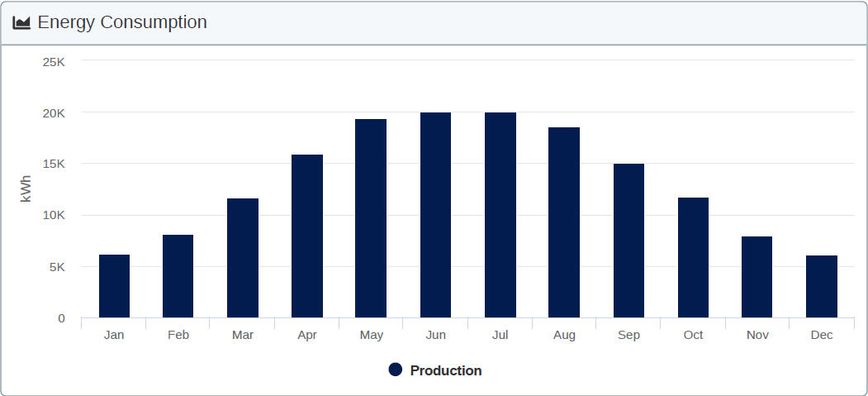This screenshot has width=868, height=396.
Task: Click the area chart icon in header
Action: 21,22
